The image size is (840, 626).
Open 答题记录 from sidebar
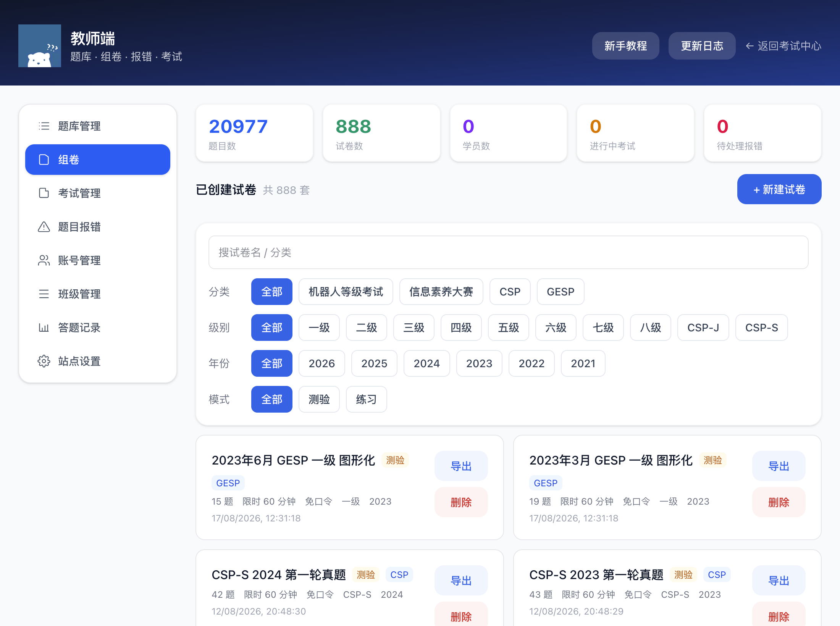pos(98,328)
